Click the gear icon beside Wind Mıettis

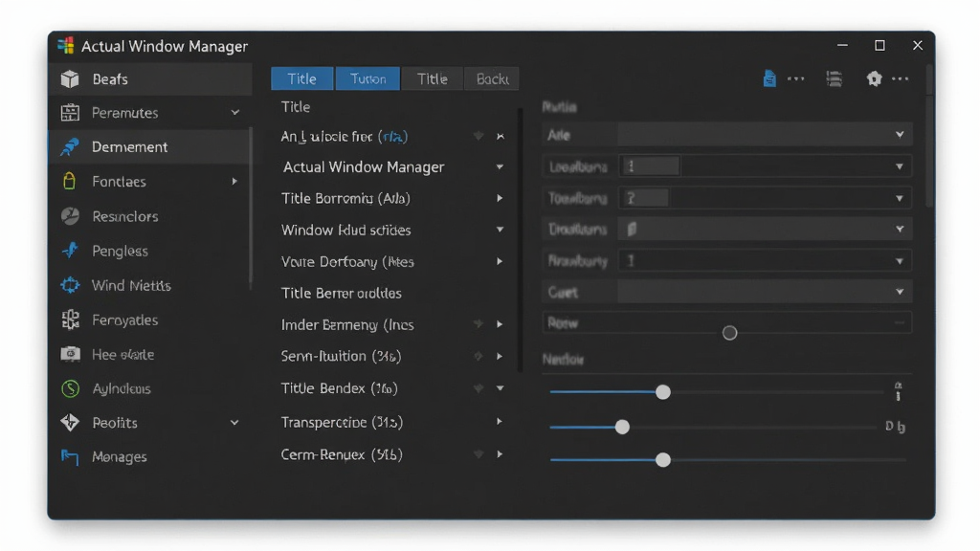(x=70, y=285)
